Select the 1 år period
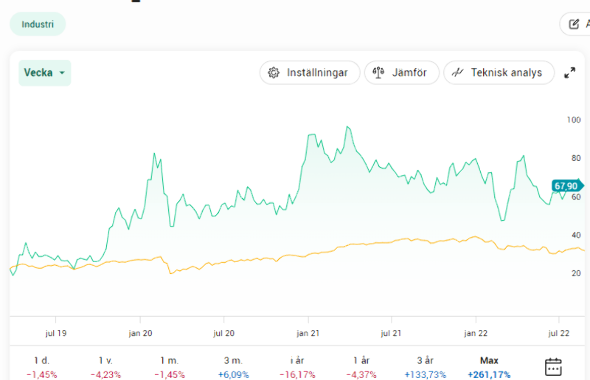Viewport: 590px width, 380px height. [361, 367]
